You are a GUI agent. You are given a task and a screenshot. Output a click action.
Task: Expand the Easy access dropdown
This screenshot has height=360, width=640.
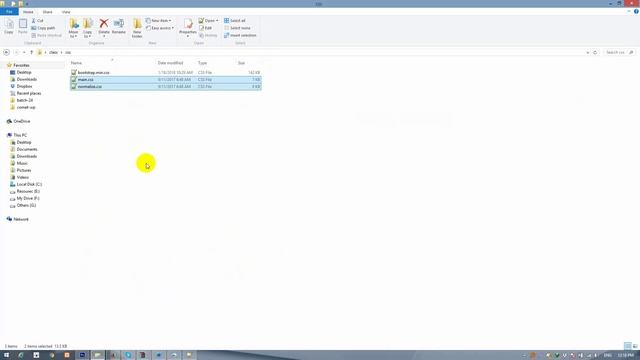click(x=160, y=28)
